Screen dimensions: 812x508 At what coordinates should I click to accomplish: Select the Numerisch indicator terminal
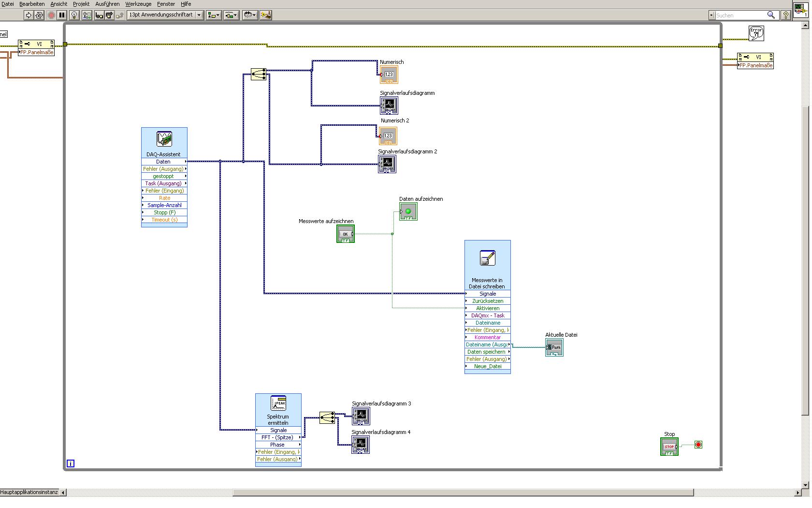click(x=389, y=75)
